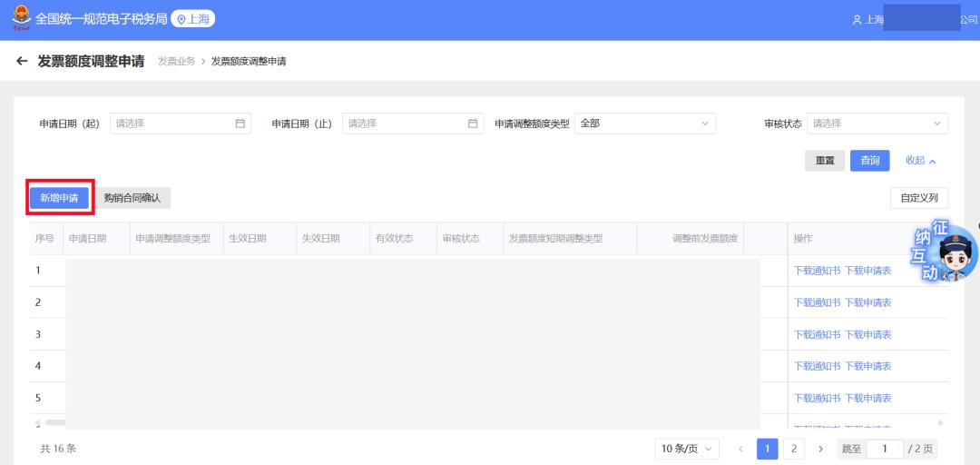Image resolution: width=980 pixels, height=465 pixels.
Task: Click the 新增申请 button
Action: pos(59,198)
